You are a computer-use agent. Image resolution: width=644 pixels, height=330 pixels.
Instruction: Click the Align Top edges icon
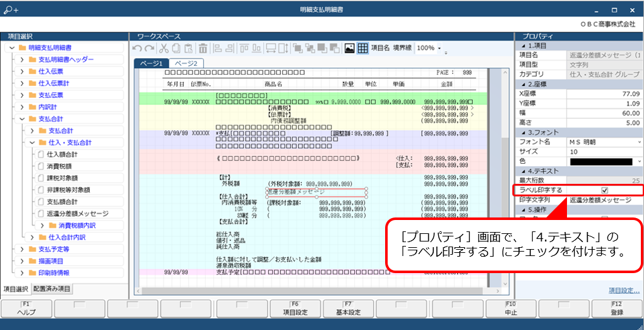pyautogui.click(x=244, y=48)
